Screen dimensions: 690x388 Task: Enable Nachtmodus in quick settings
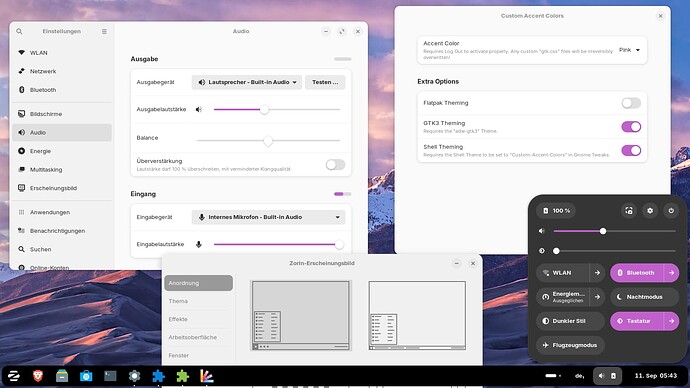click(645, 297)
